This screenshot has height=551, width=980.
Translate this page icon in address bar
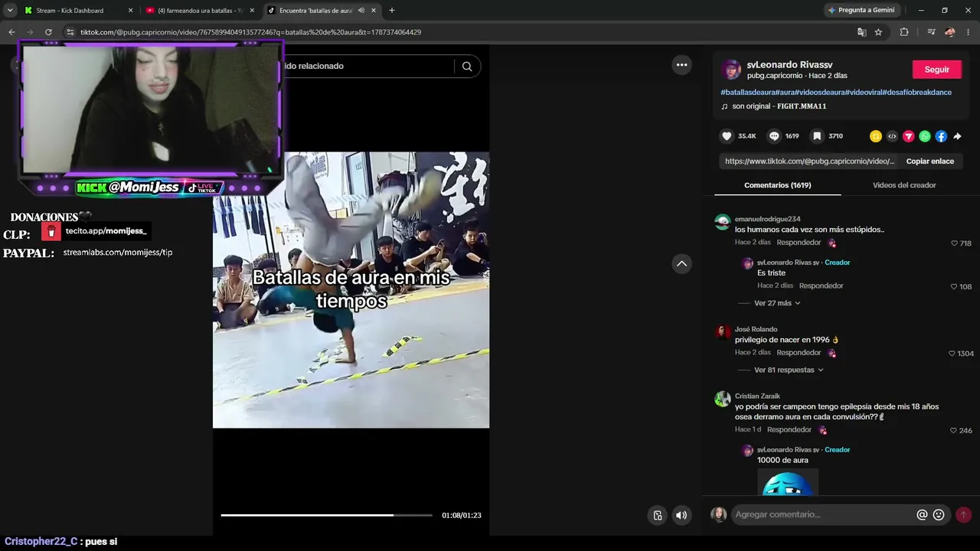click(862, 32)
